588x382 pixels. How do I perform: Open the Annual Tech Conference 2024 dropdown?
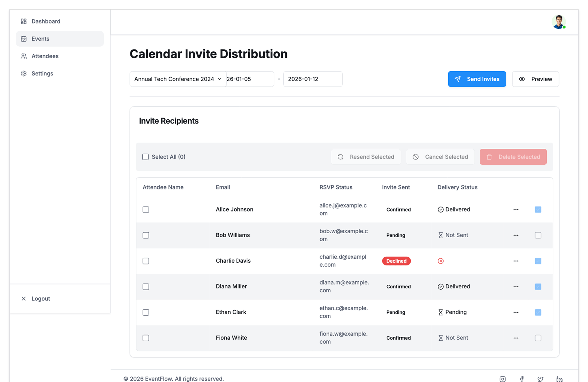(178, 79)
